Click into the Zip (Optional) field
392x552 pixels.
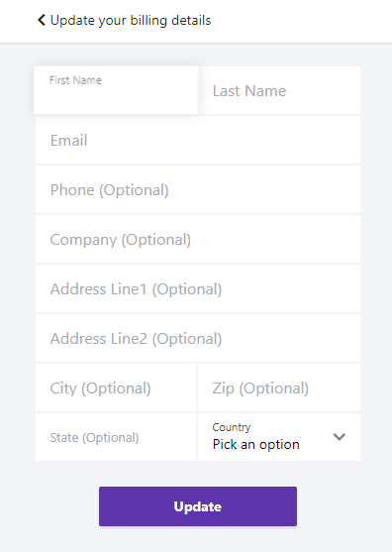tap(279, 387)
